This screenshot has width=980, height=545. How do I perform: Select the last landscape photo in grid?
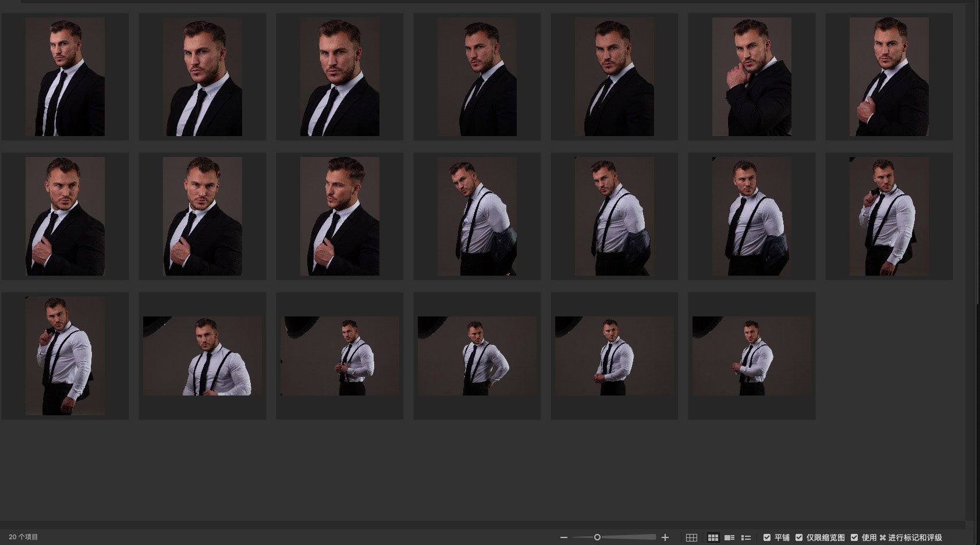point(751,356)
